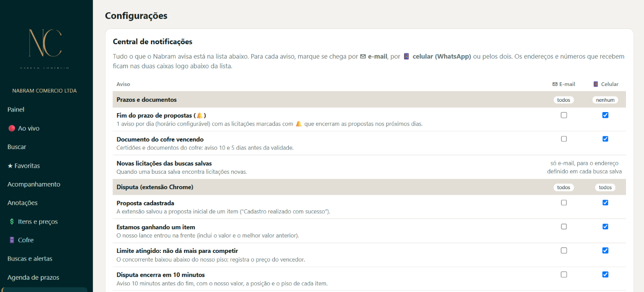The width and height of the screenshot is (644, 292).
Task: Click the envelope icon in E-mail column header
Action: tap(555, 84)
